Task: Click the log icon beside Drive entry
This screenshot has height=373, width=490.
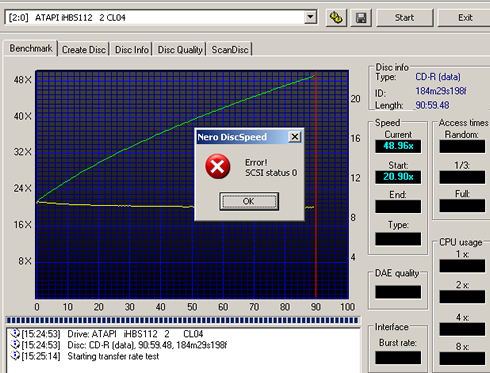Action: click(x=15, y=333)
